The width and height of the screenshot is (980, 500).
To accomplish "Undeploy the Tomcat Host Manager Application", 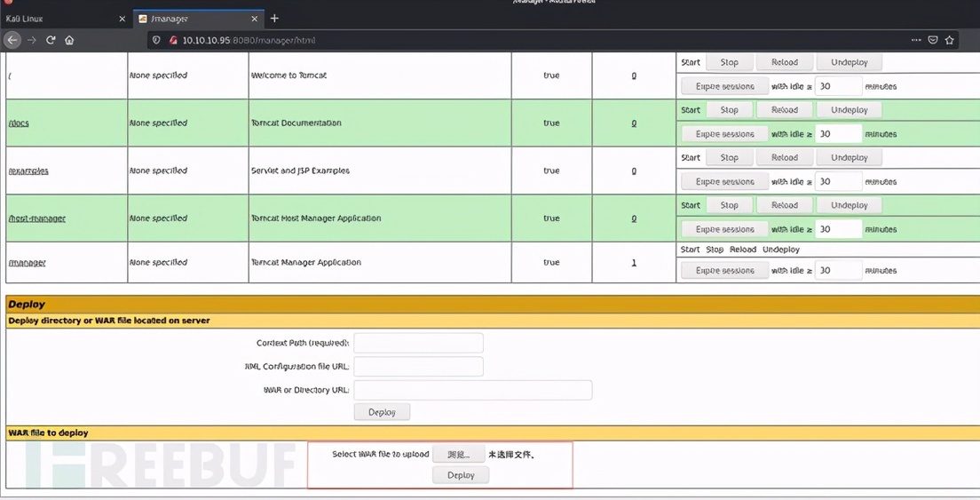I will pos(850,205).
